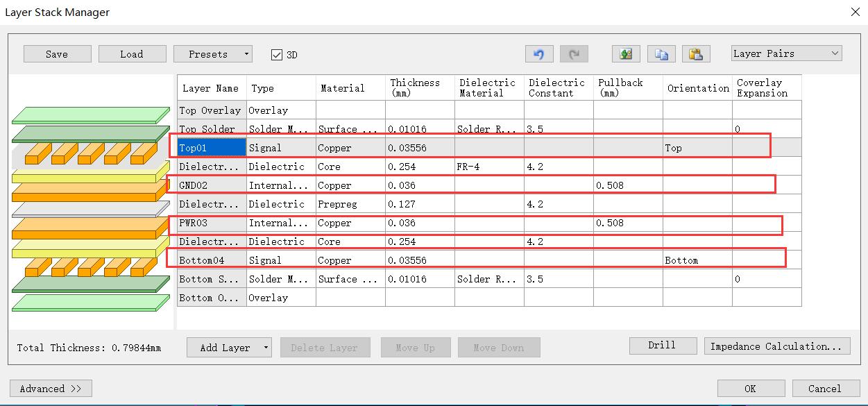868x406 pixels.
Task: Select the Top Overlay layer row
Action: [x=489, y=110]
